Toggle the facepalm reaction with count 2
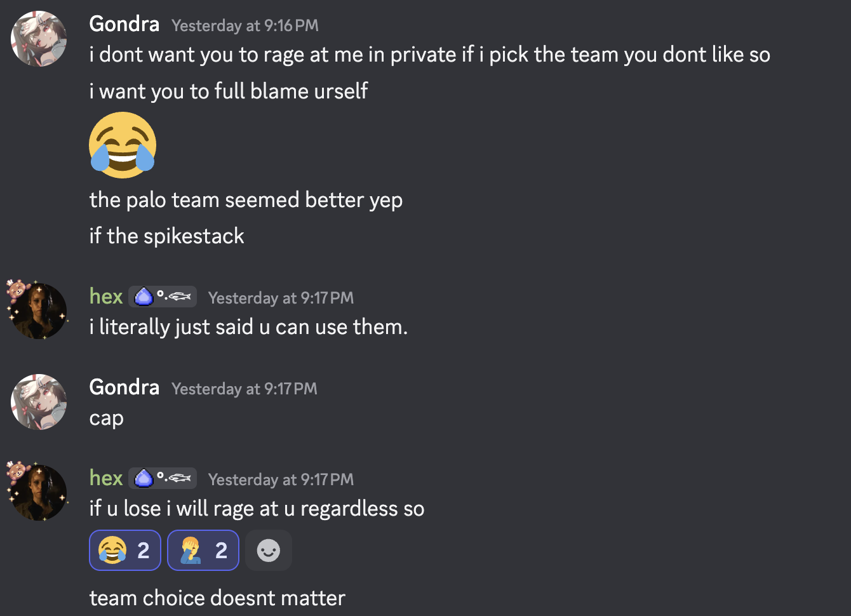The height and width of the screenshot is (616, 851). 203,551
